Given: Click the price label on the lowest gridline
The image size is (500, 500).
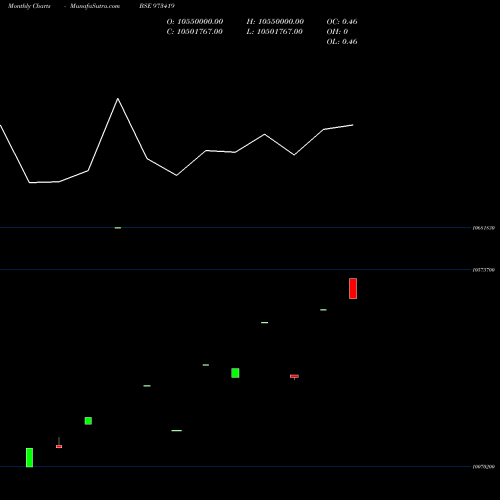Looking at the screenshot, I should [x=484, y=467].
